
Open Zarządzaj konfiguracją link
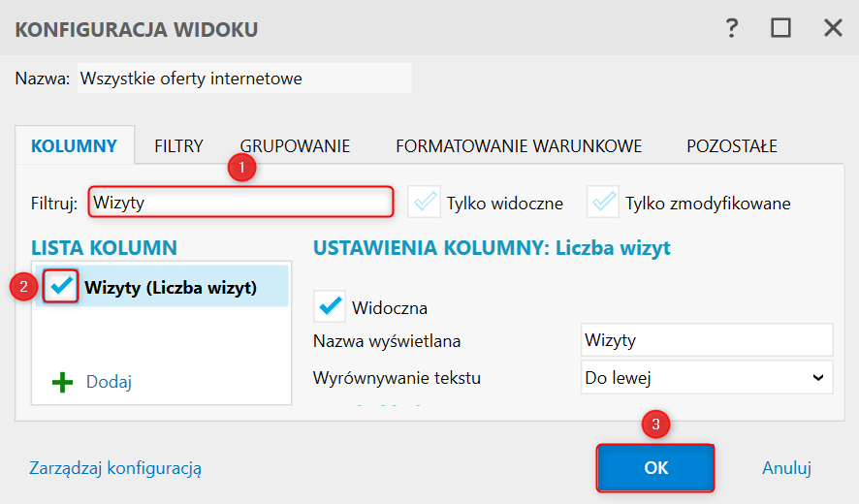coord(115,467)
